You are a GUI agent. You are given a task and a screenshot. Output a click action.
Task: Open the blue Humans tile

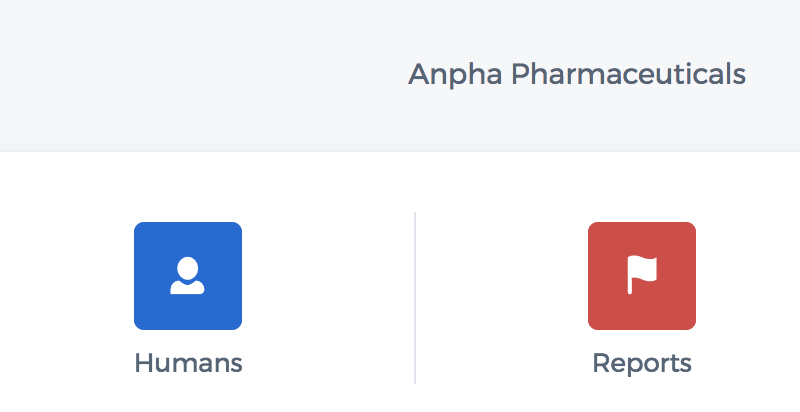188,276
